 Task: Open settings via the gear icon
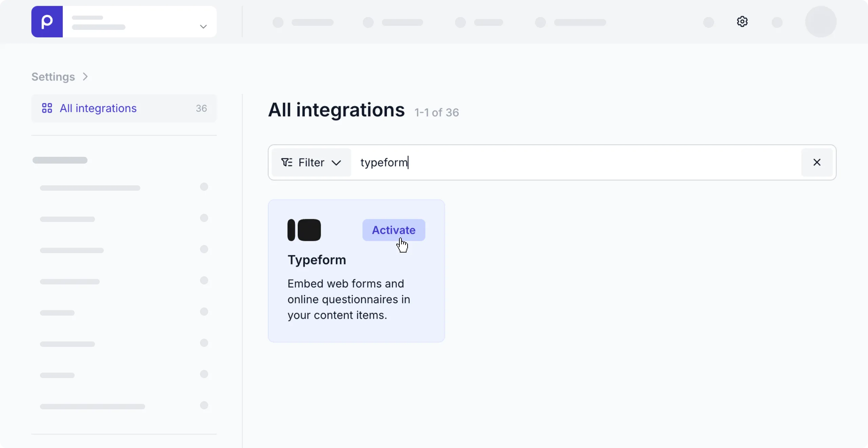click(742, 22)
